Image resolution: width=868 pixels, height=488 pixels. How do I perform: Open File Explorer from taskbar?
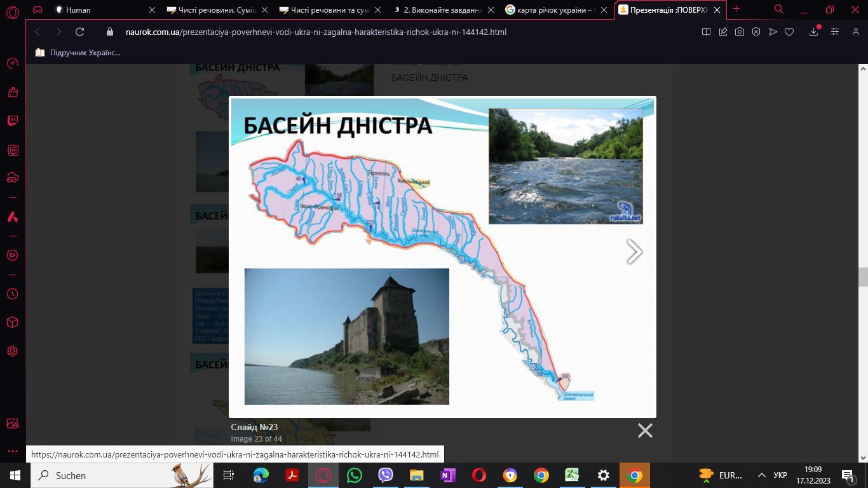click(417, 475)
